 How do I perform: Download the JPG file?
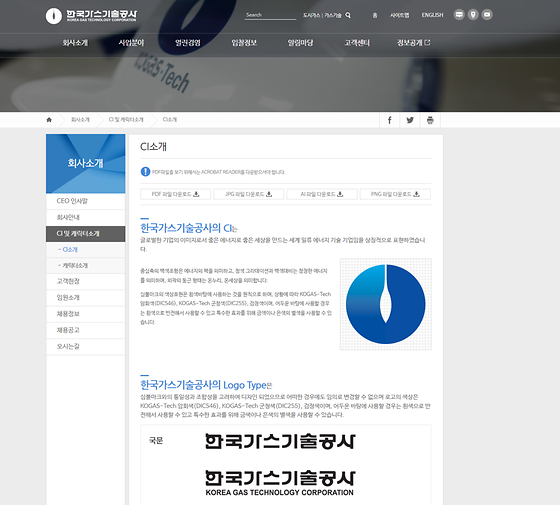(x=249, y=194)
